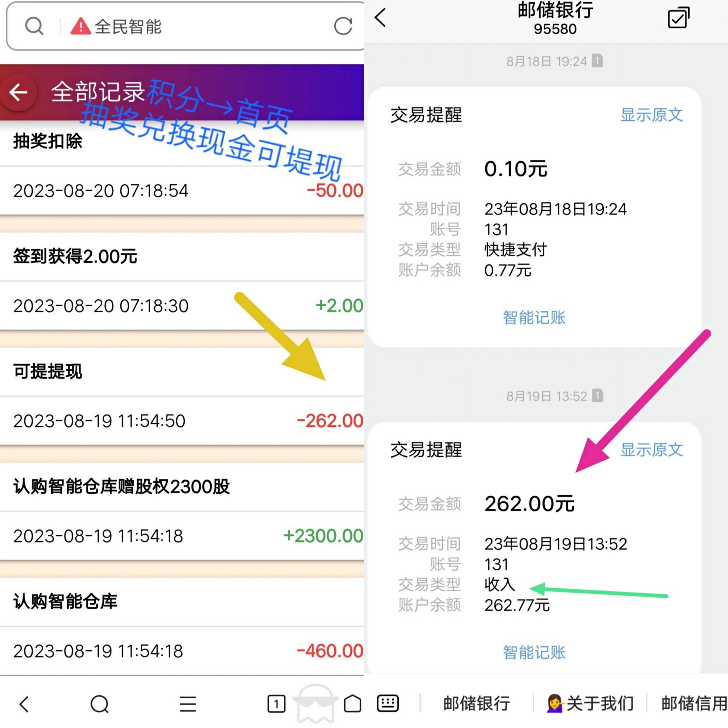The height and width of the screenshot is (728, 728).
Task: Tap the back arrow in browser bottom bar
Action: pyautogui.click(x=23, y=704)
